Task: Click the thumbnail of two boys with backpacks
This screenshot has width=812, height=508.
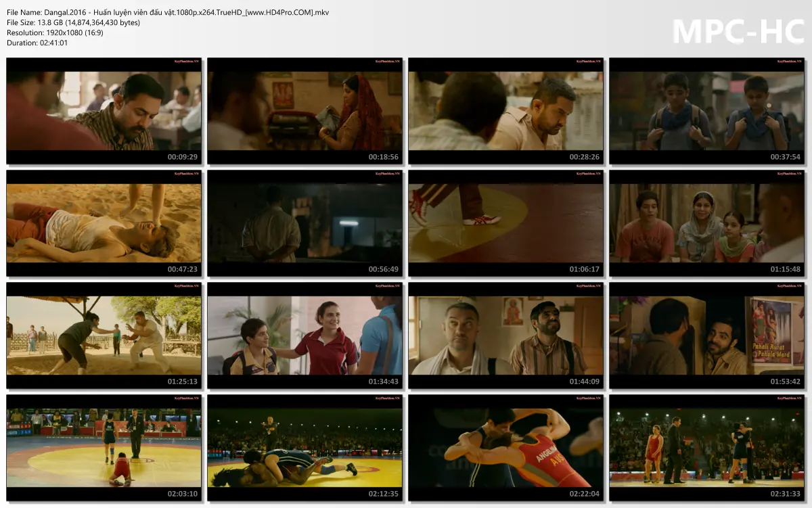Action: (707, 109)
